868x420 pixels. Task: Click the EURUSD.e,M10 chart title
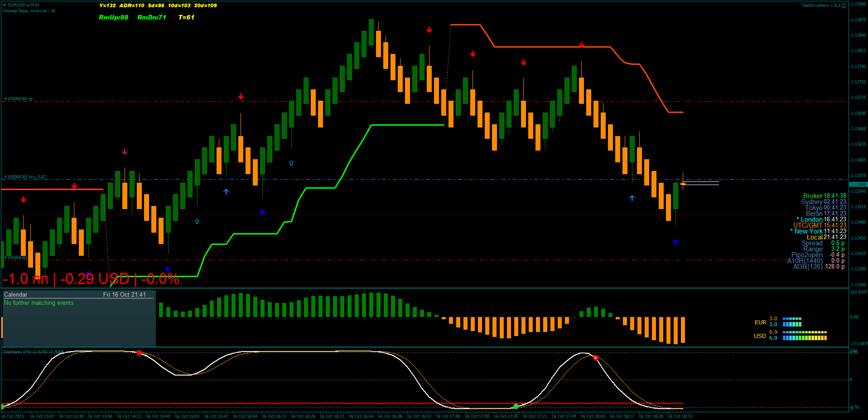(x=24, y=5)
